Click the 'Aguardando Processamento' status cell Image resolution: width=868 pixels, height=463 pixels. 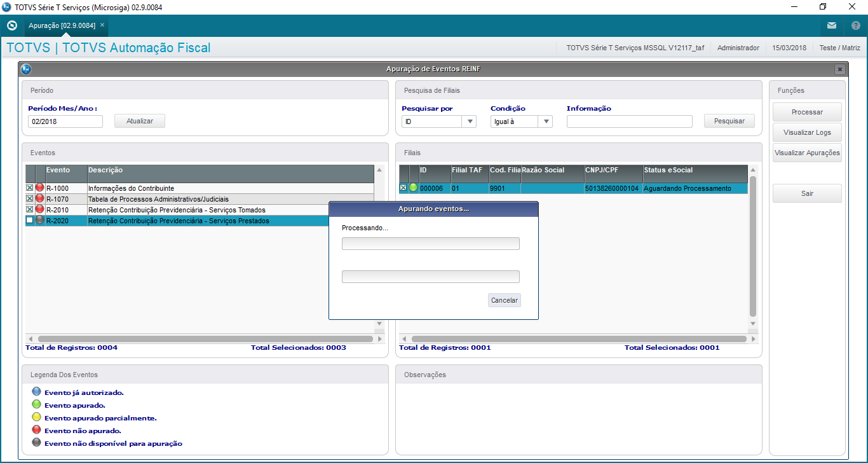[695, 188]
